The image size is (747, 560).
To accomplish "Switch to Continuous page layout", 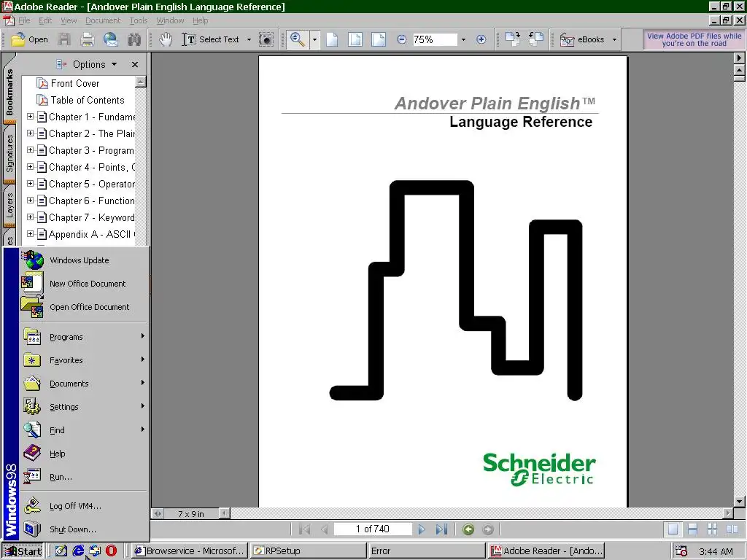I will point(693,529).
